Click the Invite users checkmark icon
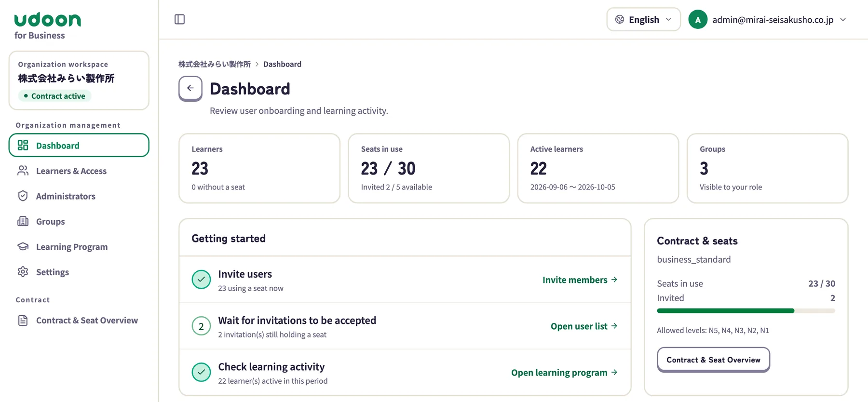The image size is (868, 402). pos(201,280)
